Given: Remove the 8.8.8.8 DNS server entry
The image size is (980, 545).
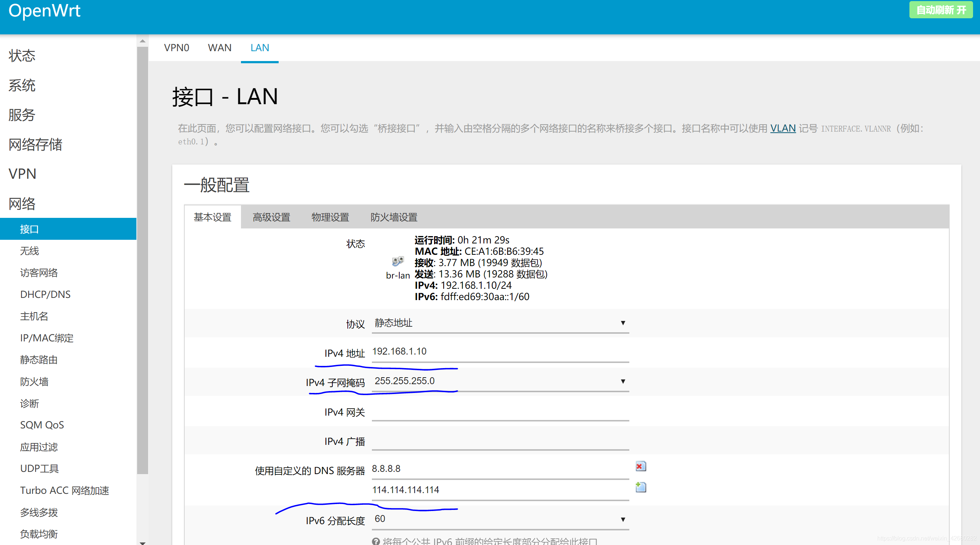Looking at the screenshot, I should [641, 466].
